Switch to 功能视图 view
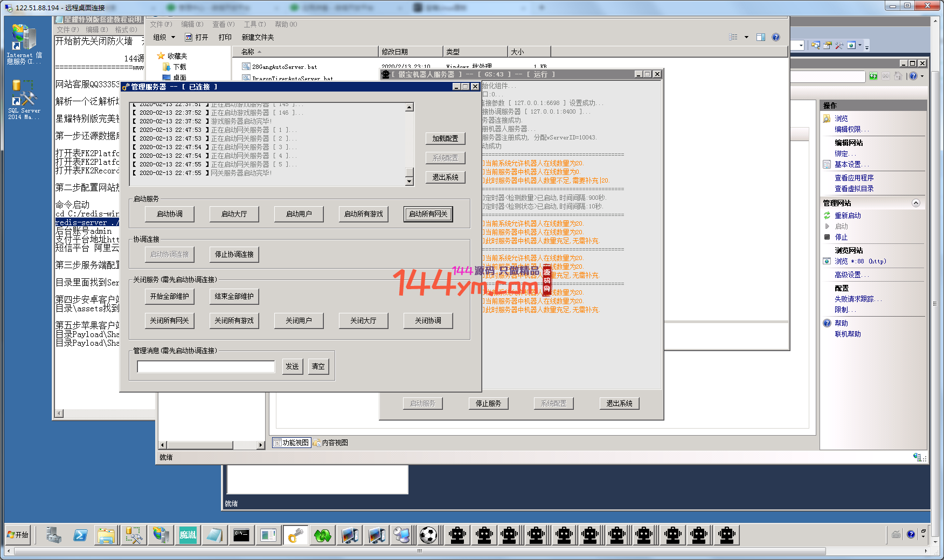 click(x=291, y=443)
